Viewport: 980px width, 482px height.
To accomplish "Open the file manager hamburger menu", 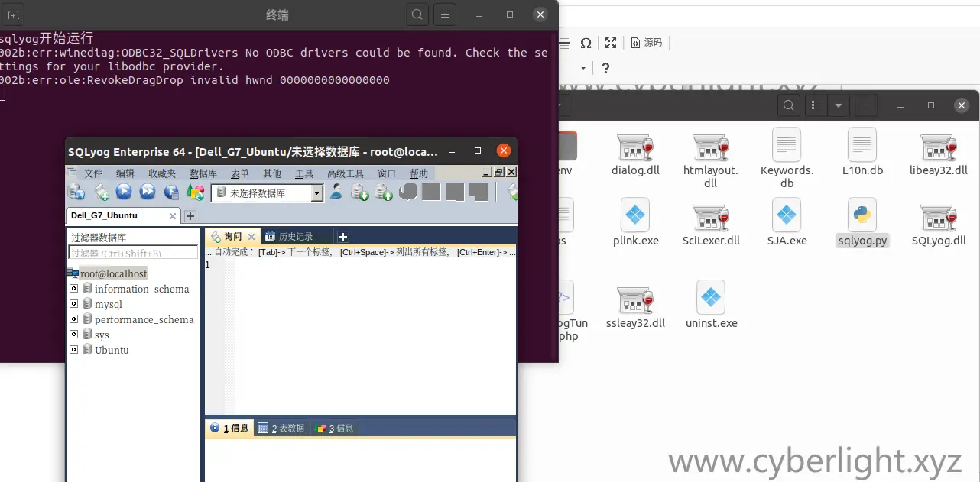I will (x=865, y=105).
